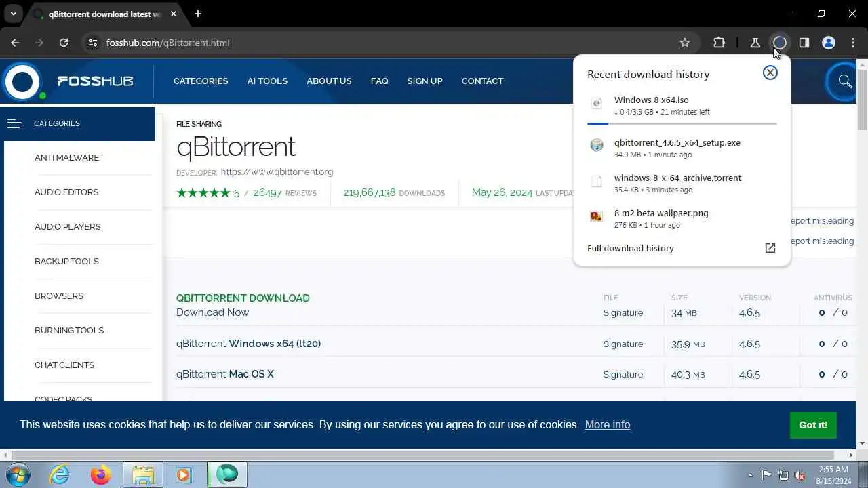Close the qBittorrent download tab
Viewport: 868px width, 488px height.
point(172,14)
